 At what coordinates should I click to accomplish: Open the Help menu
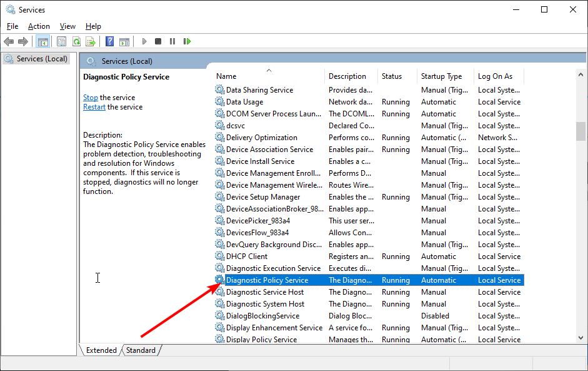tap(93, 26)
